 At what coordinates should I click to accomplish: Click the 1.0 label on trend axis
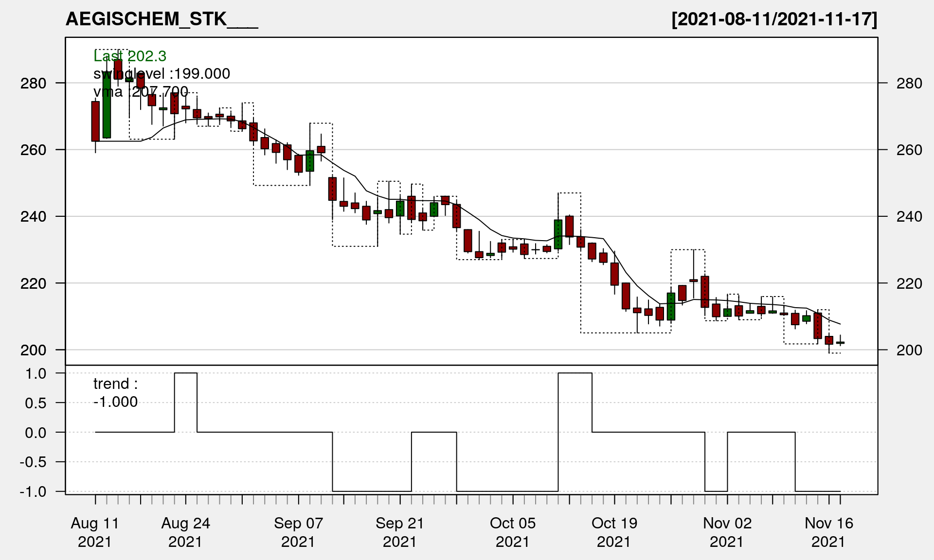36,373
